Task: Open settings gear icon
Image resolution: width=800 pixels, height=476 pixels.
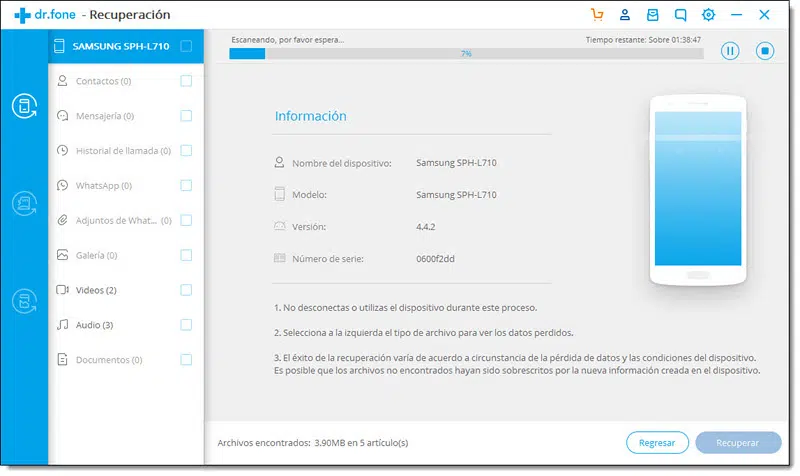Action: 708,15
